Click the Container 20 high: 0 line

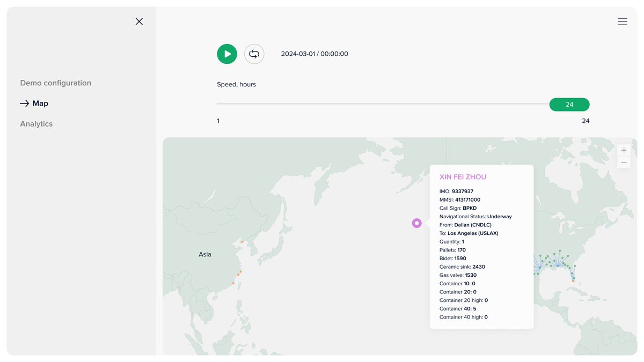464,300
